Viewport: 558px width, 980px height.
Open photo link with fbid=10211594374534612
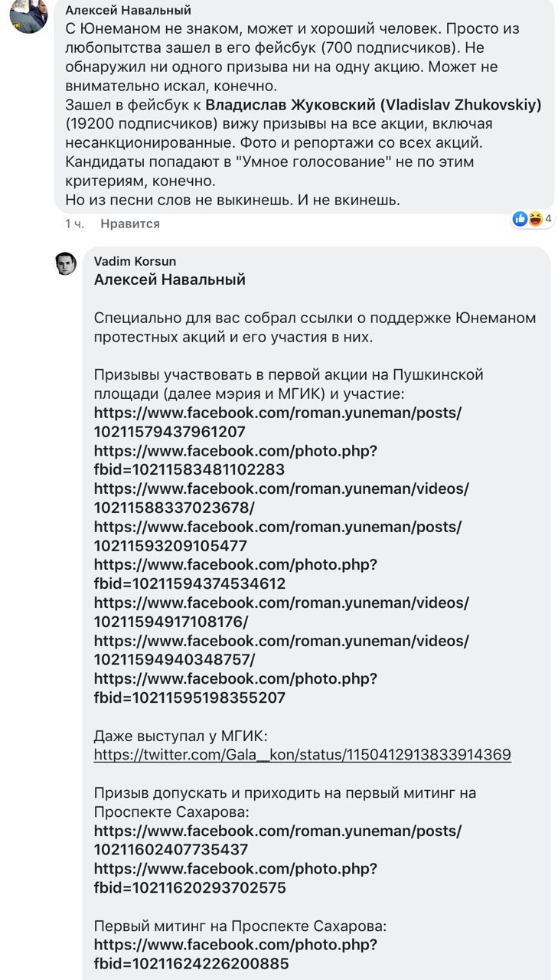(x=236, y=574)
